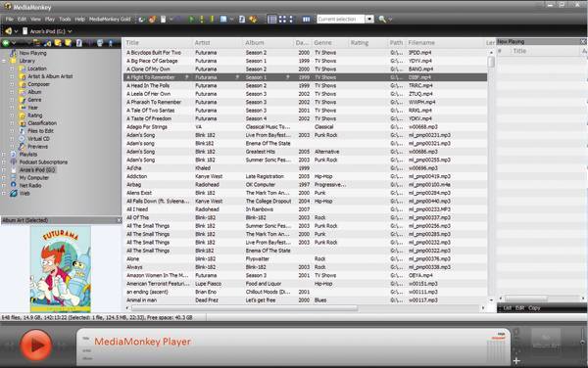Click the Web globe icon in tree

click(x=14, y=193)
